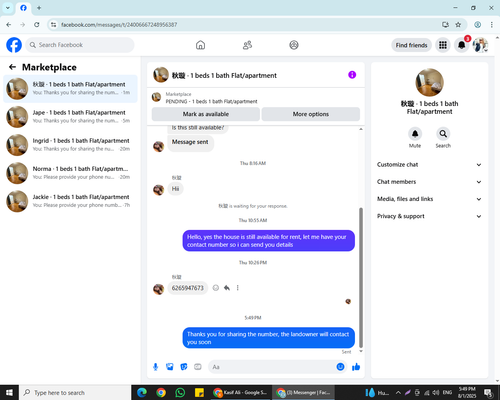Image resolution: width=500 pixels, height=400 pixels.
Task: Expand Chat members section
Action: click(x=429, y=182)
